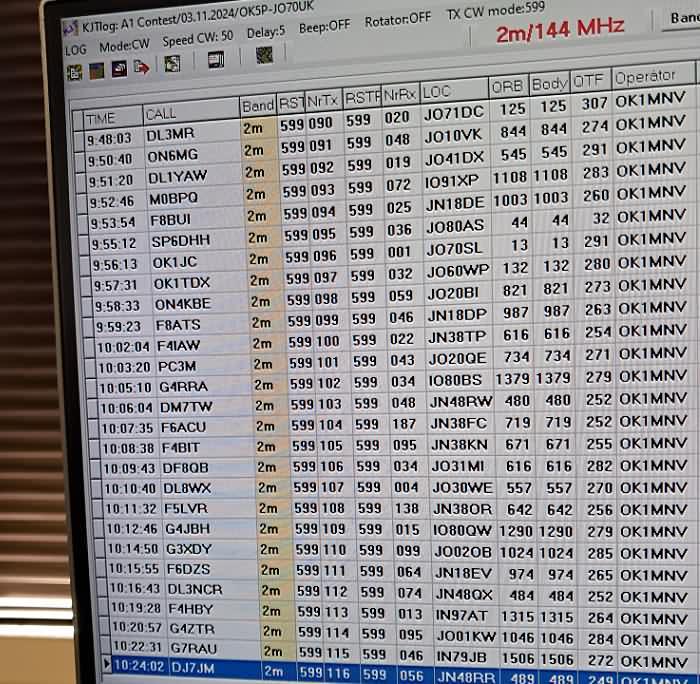Click locator JO02OB in the G3XDY row
Viewport: 700px width, 684px height.
(x=463, y=552)
